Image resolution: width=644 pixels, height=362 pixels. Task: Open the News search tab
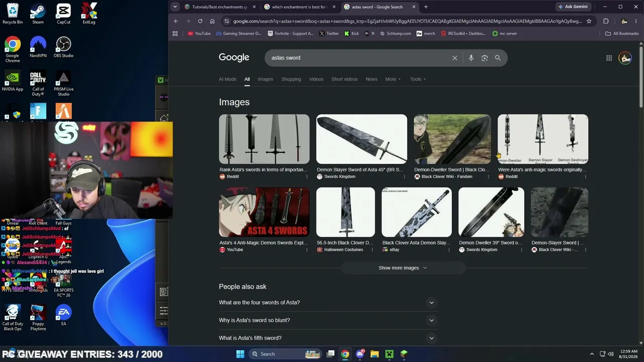(x=371, y=79)
